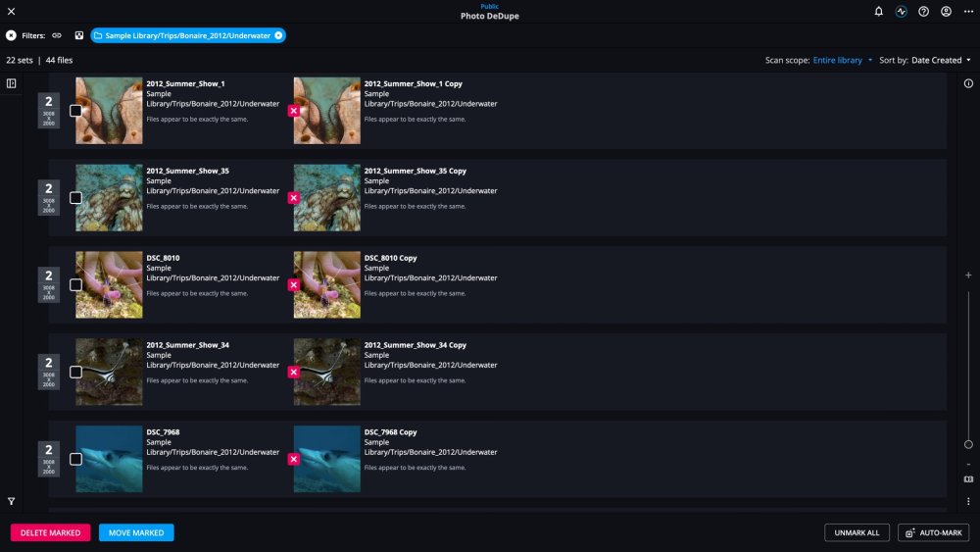This screenshot has width=980, height=552.
Task: Open the activity monitor icon
Action: coord(901,11)
